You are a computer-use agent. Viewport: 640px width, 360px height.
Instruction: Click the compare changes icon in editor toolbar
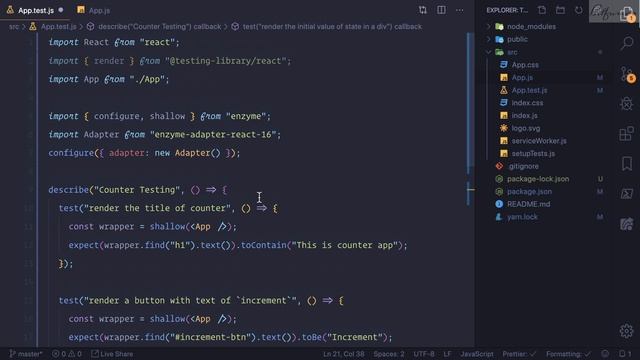pyautogui.click(x=423, y=10)
